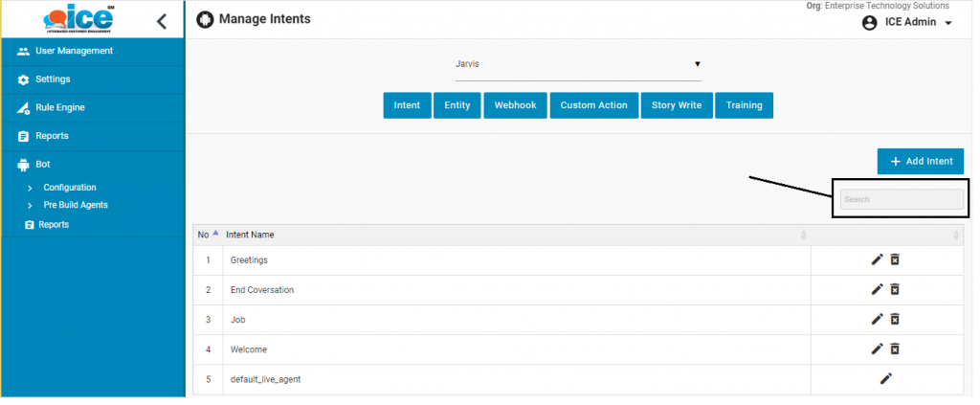Delete the Welcome intent
980x405 pixels.
click(895, 349)
